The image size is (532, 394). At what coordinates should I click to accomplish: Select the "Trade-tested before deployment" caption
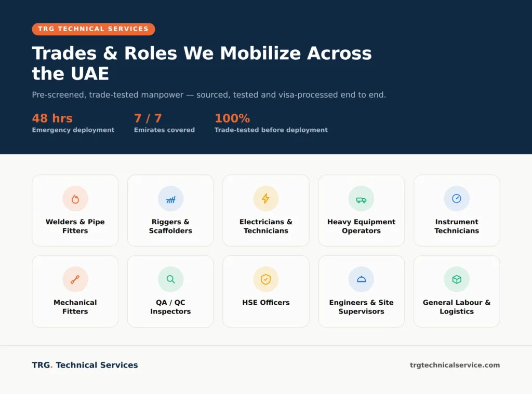[271, 130]
